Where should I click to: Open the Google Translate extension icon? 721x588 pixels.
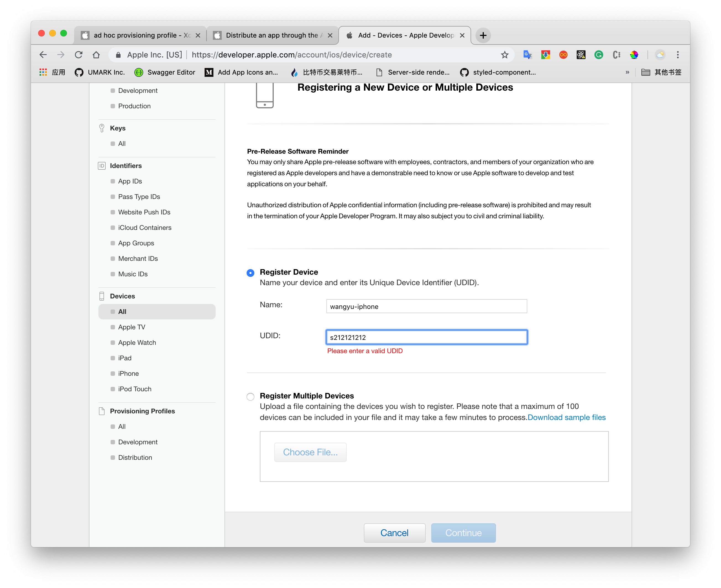point(527,54)
